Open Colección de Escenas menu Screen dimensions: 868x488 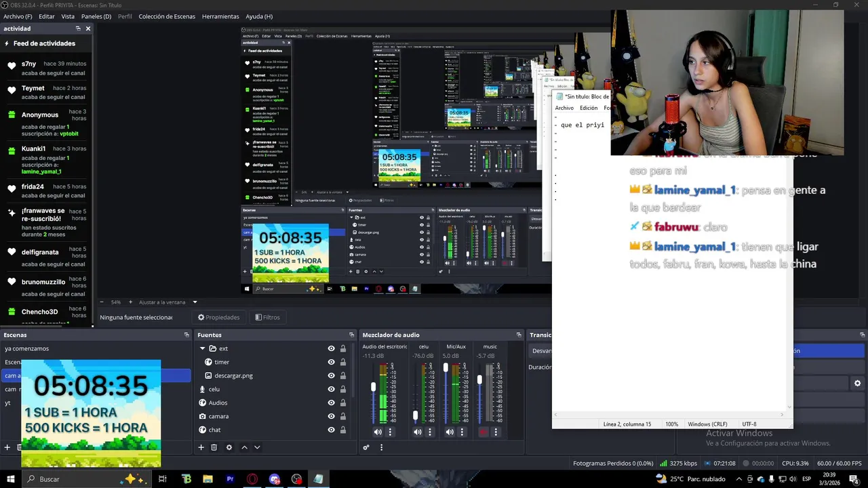[x=167, y=16]
